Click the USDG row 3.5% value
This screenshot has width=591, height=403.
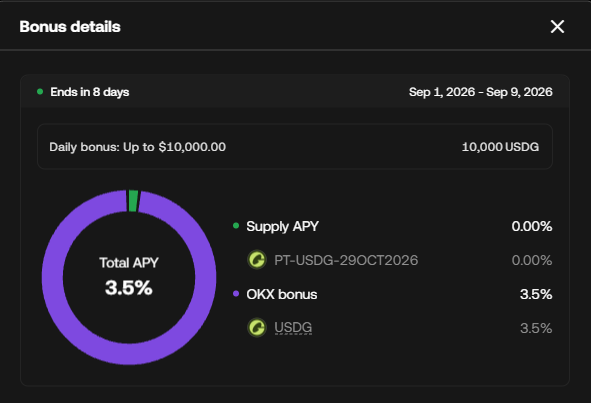pos(536,328)
